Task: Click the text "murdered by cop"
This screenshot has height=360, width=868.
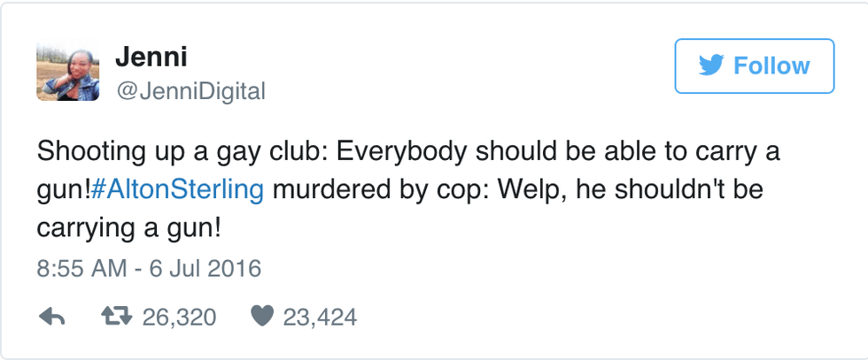Action: tap(371, 189)
